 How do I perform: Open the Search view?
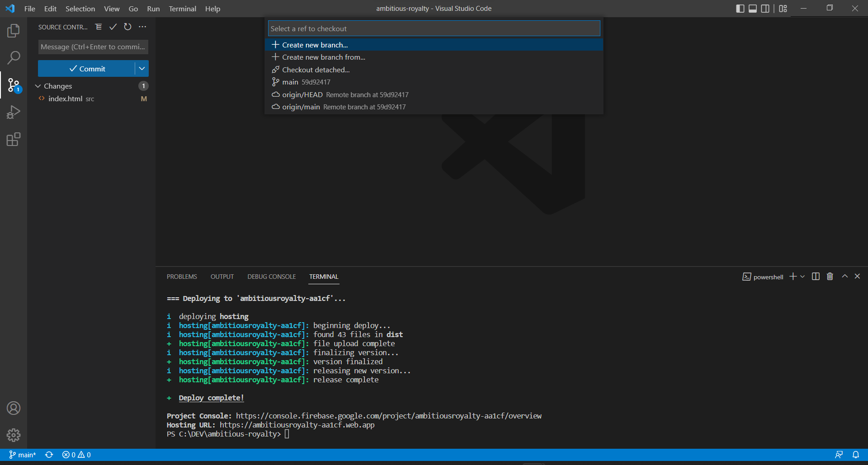[14, 58]
